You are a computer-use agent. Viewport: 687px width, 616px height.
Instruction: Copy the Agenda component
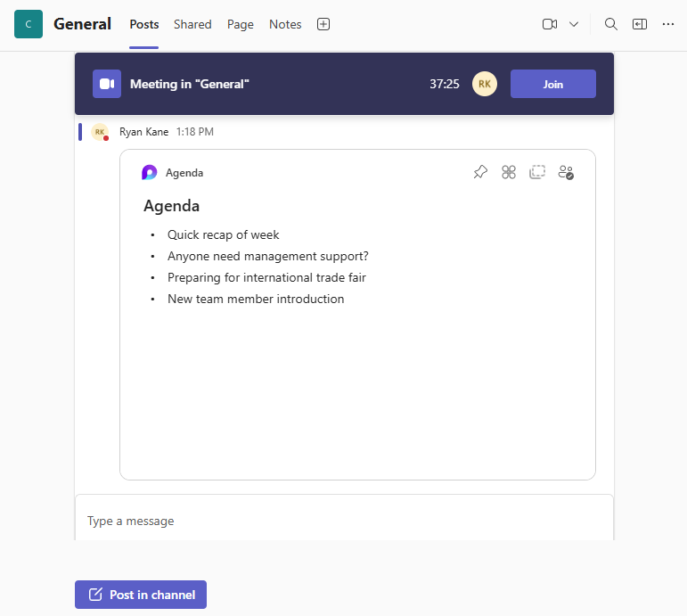click(537, 172)
